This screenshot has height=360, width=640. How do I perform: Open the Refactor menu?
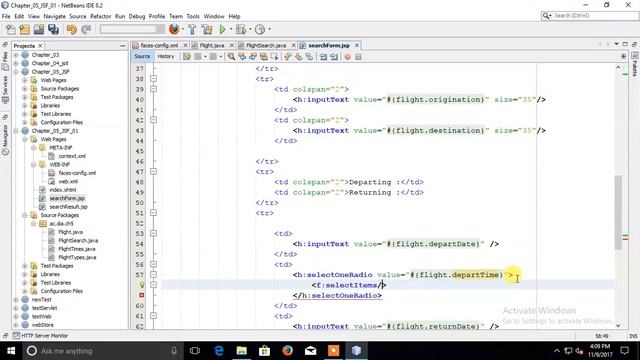100,16
